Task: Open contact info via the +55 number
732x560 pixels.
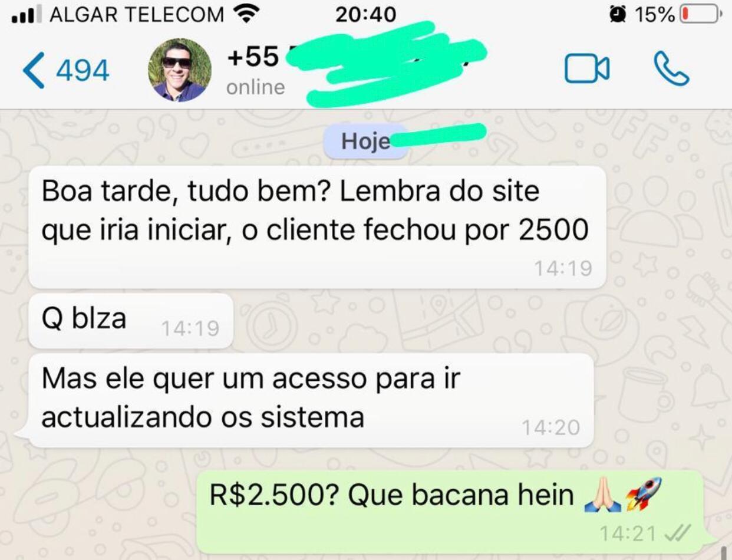Action: pos(253,57)
